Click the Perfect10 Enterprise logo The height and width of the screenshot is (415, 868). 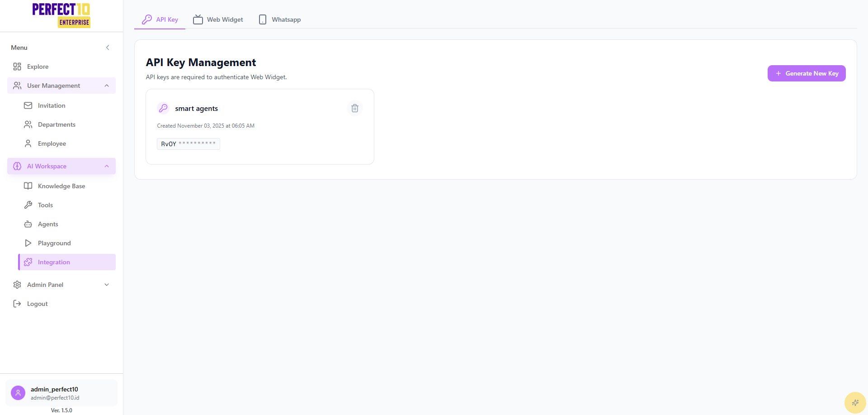pos(61,15)
